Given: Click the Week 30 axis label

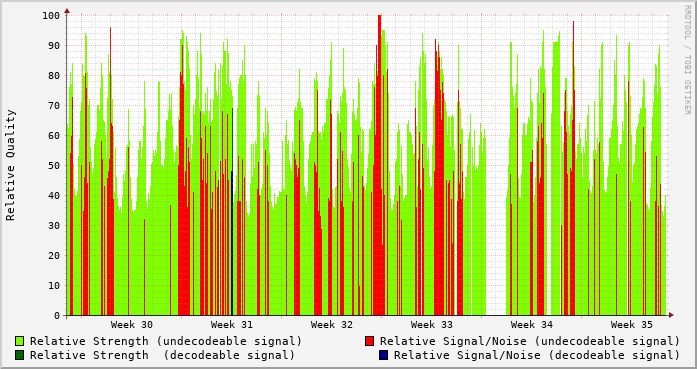Looking at the screenshot, I should [132, 325].
